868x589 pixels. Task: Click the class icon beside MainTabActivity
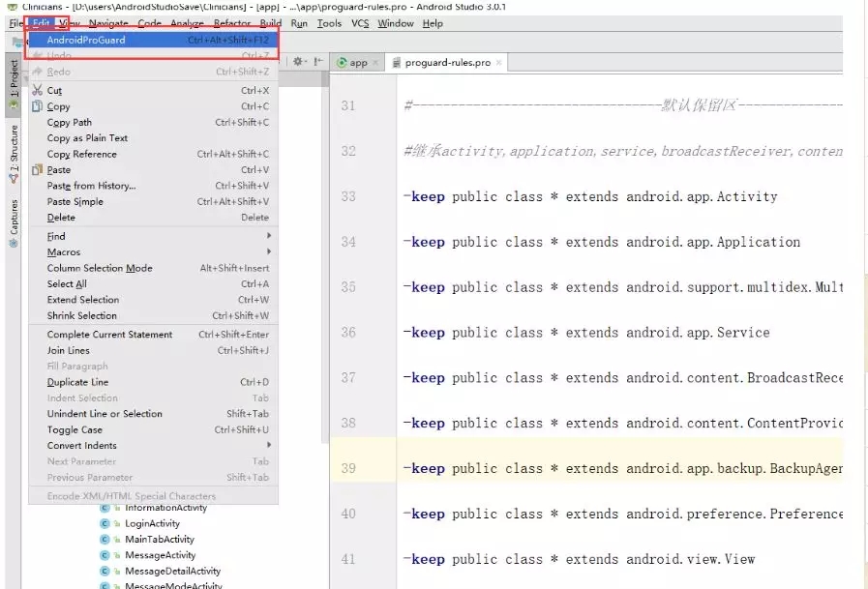point(105,540)
